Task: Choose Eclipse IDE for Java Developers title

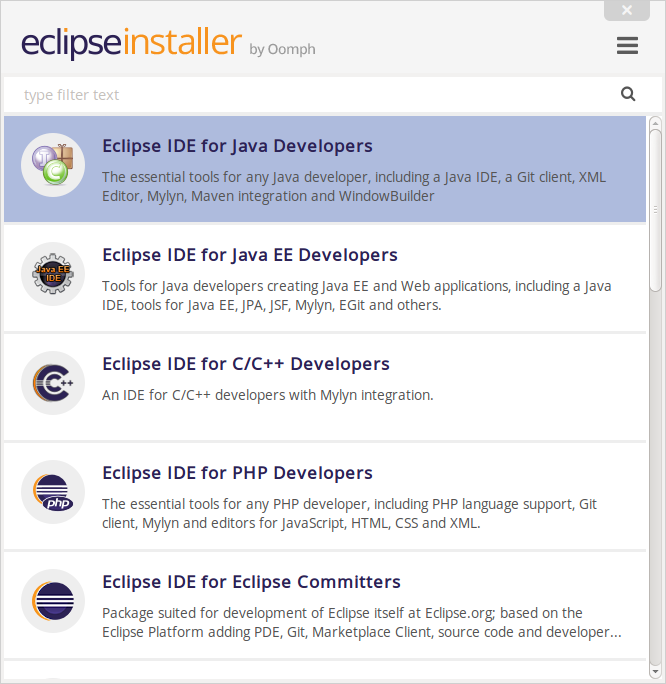Action: click(237, 146)
